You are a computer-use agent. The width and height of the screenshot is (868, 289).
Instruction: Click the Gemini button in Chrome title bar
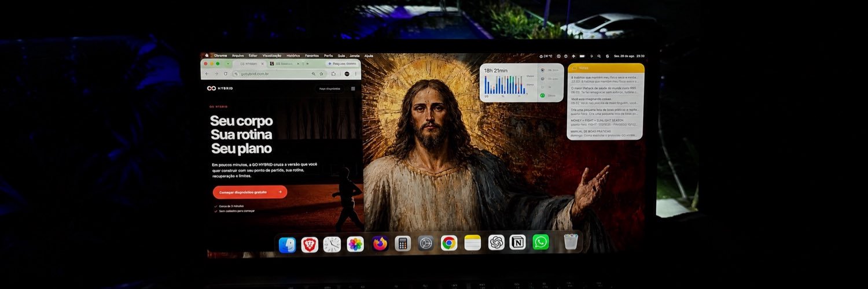coord(342,64)
